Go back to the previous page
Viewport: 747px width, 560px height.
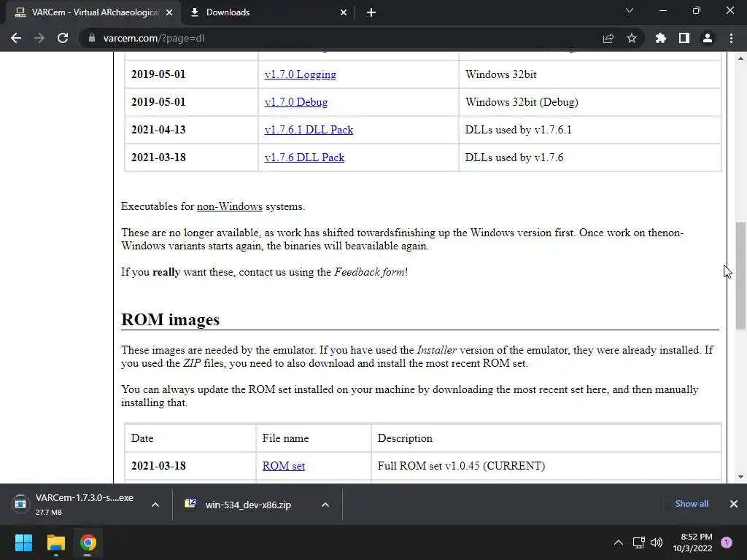pos(16,38)
